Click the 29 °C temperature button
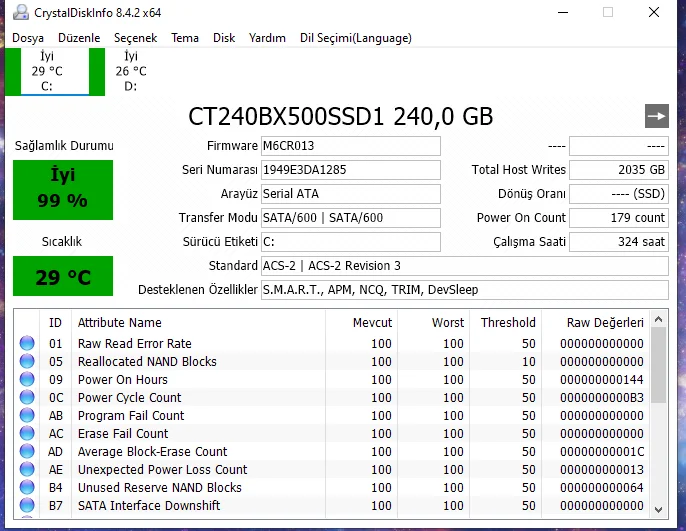 pyautogui.click(x=63, y=276)
